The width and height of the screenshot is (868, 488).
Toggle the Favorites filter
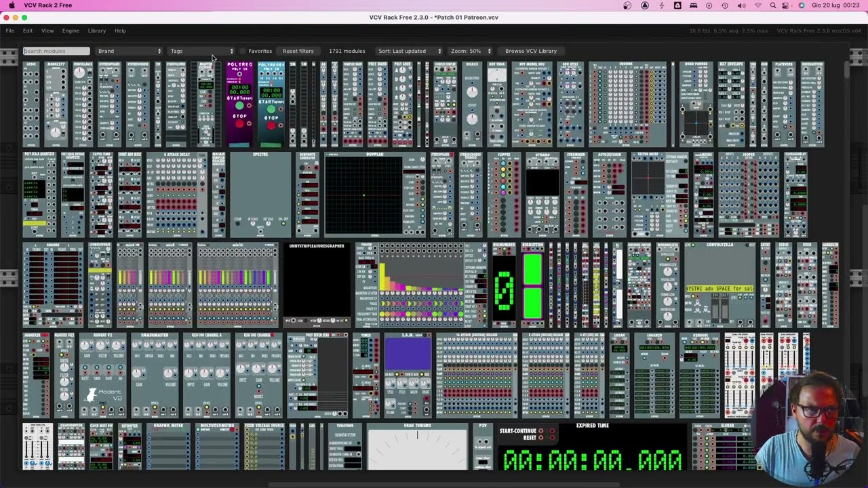(256, 51)
